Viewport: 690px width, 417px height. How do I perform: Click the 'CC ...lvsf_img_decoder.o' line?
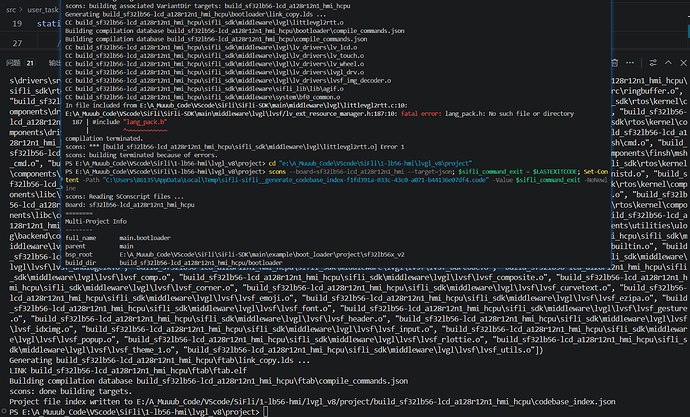coord(228,81)
